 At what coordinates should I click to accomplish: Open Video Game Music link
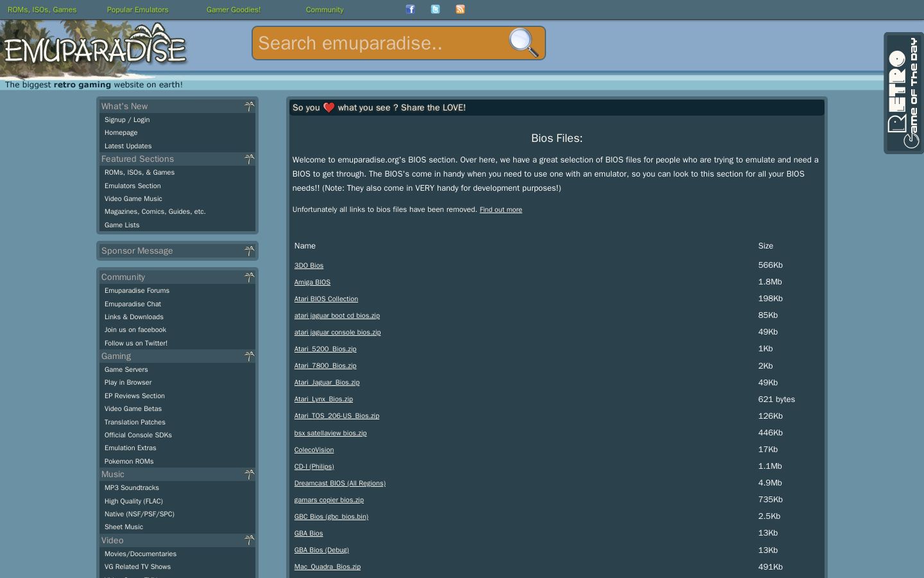click(x=133, y=198)
